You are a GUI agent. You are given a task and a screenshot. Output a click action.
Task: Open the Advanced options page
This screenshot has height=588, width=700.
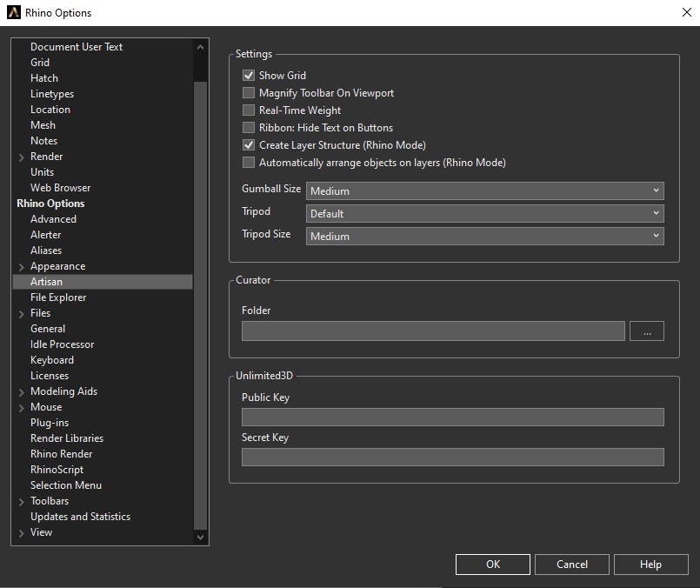point(53,219)
